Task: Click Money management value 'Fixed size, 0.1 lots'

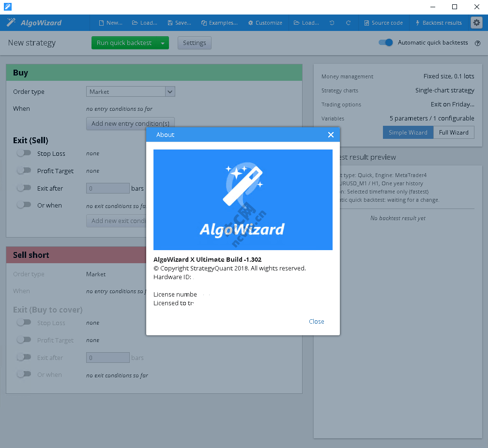Action: (449, 76)
